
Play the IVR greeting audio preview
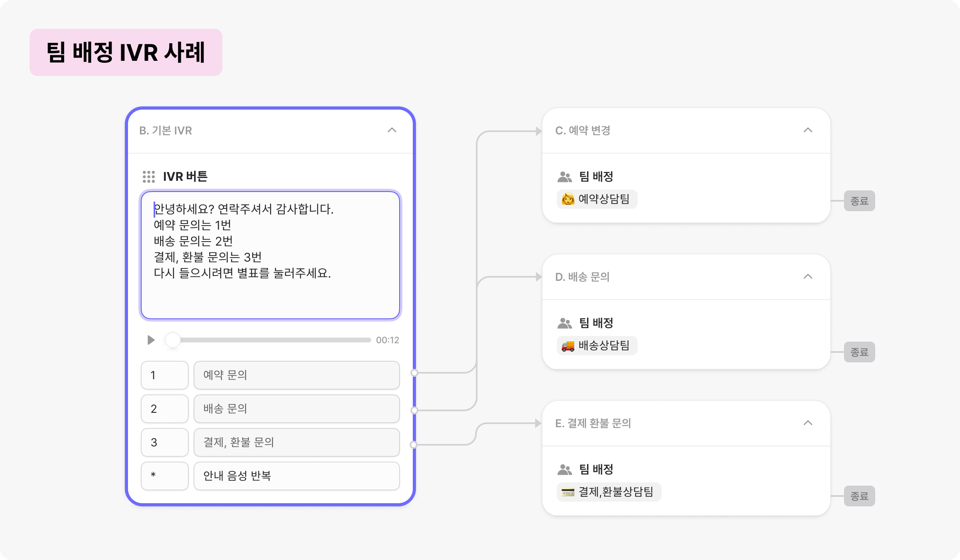[x=151, y=340]
